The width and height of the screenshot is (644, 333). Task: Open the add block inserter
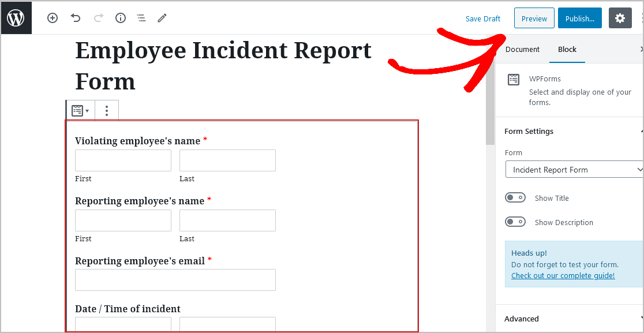[x=53, y=18]
